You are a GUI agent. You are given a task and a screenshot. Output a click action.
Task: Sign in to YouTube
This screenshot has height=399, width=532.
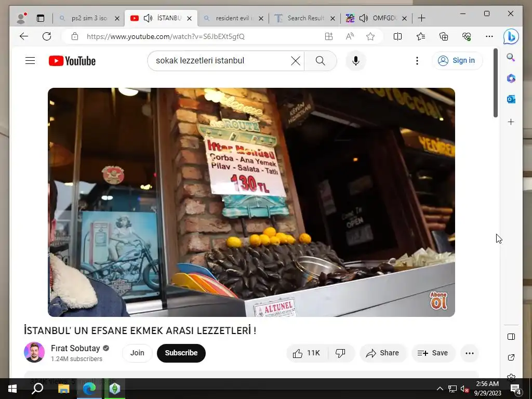click(457, 61)
